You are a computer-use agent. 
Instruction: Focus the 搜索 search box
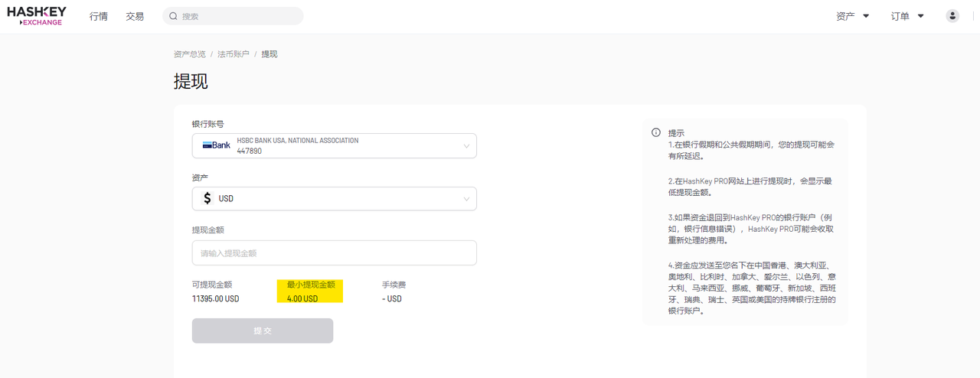coord(233,16)
